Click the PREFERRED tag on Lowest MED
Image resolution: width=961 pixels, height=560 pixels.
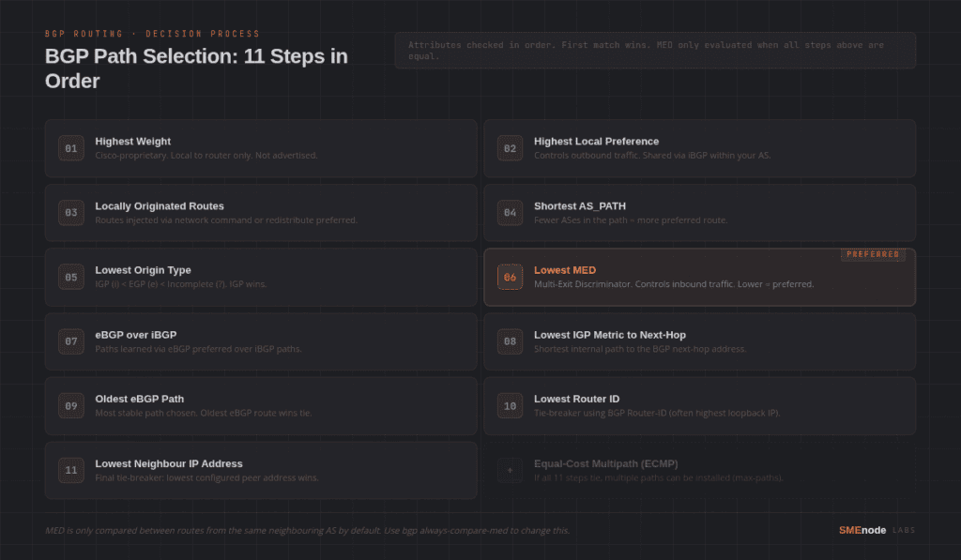coord(873,254)
